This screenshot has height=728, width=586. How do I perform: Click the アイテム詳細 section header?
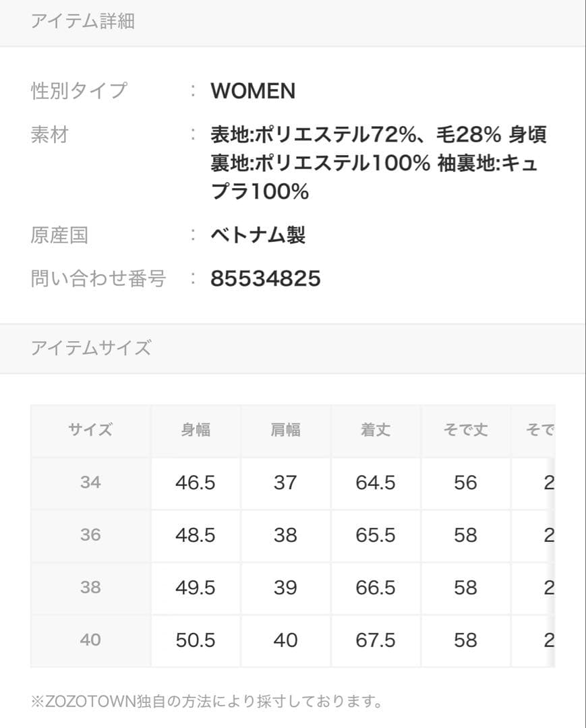tap(83, 22)
